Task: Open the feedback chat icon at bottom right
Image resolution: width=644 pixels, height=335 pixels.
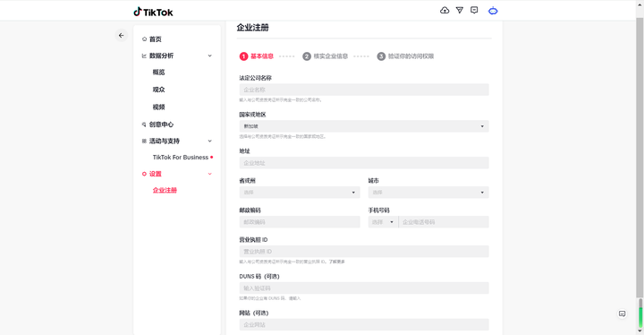Action: tap(623, 314)
